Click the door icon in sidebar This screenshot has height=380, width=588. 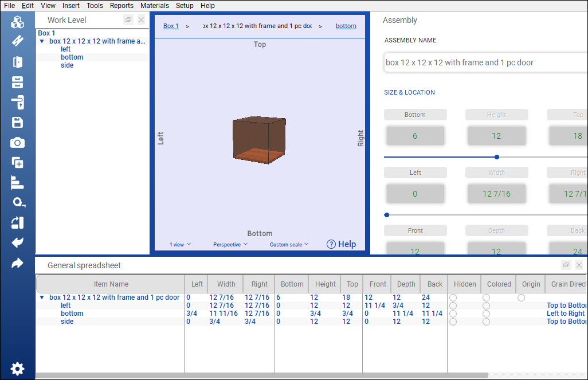(17, 62)
